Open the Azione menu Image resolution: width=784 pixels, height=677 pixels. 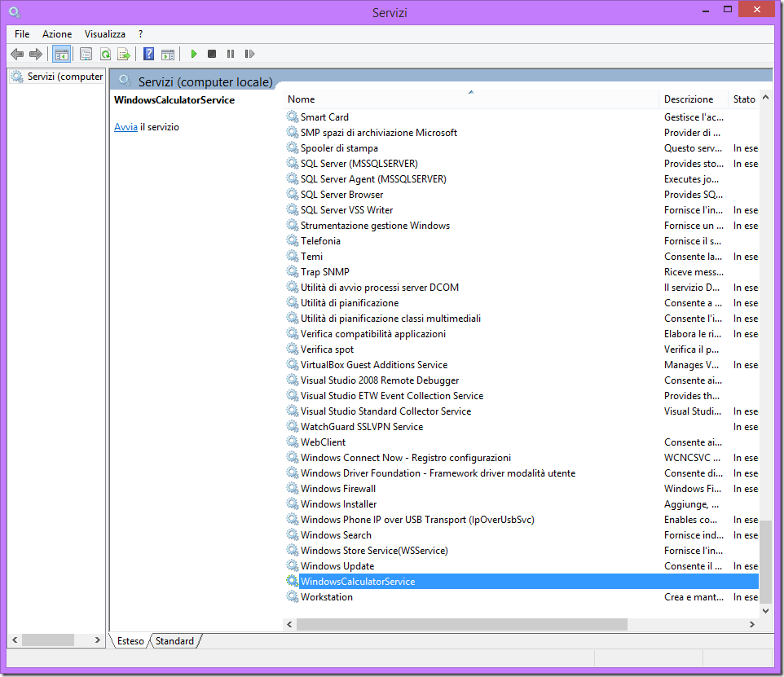pyautogui.click(x=57, y=34)
